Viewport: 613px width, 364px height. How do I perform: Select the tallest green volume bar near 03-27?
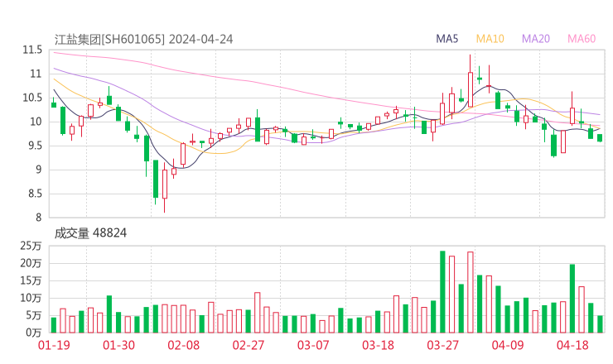tap(442, 292)
